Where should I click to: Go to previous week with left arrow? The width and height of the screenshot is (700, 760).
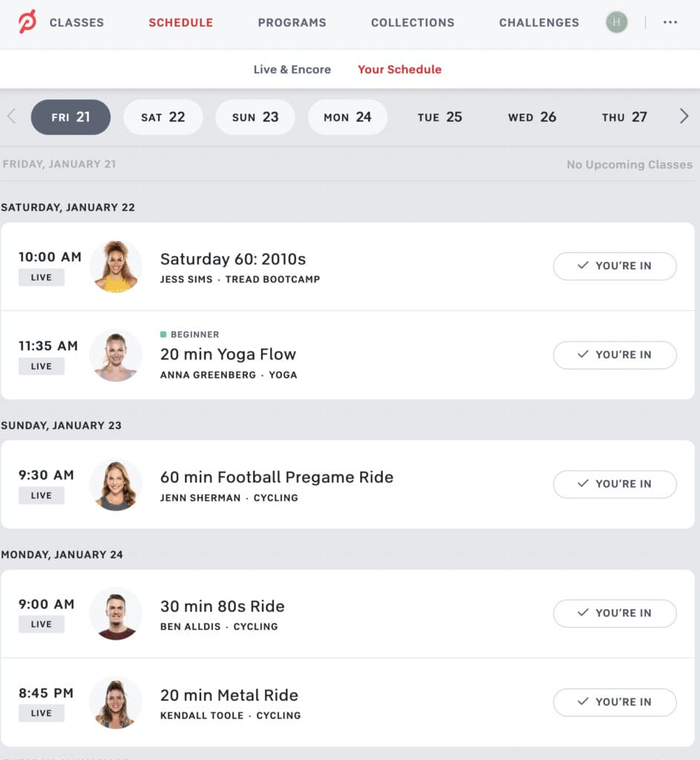(12, 117)
